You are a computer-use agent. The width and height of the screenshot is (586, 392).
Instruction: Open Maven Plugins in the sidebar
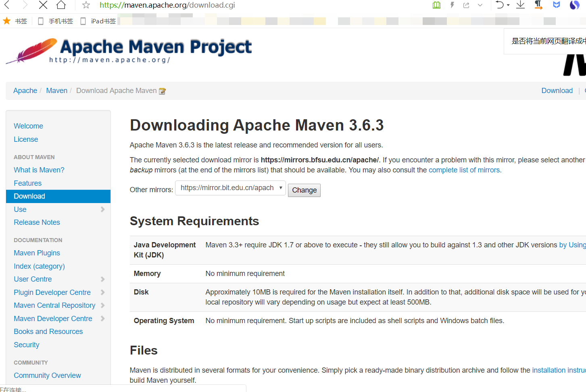point(37,253)
